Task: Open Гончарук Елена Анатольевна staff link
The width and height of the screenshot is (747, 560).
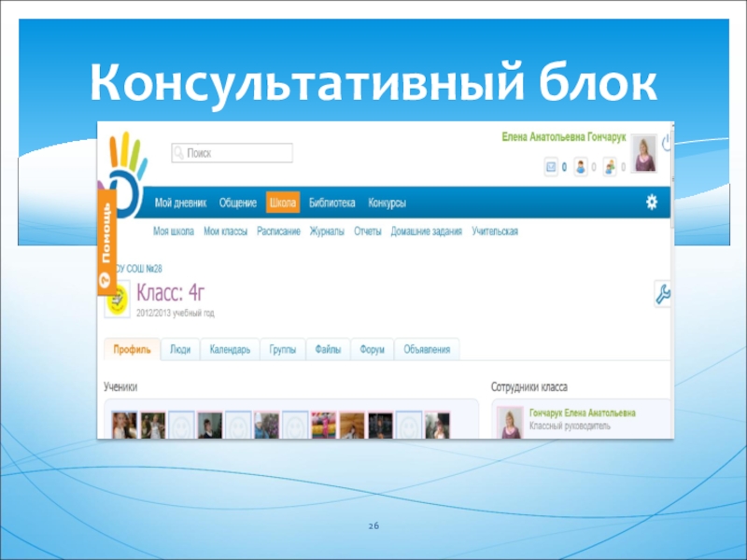Action: click(x=582, y=413)
